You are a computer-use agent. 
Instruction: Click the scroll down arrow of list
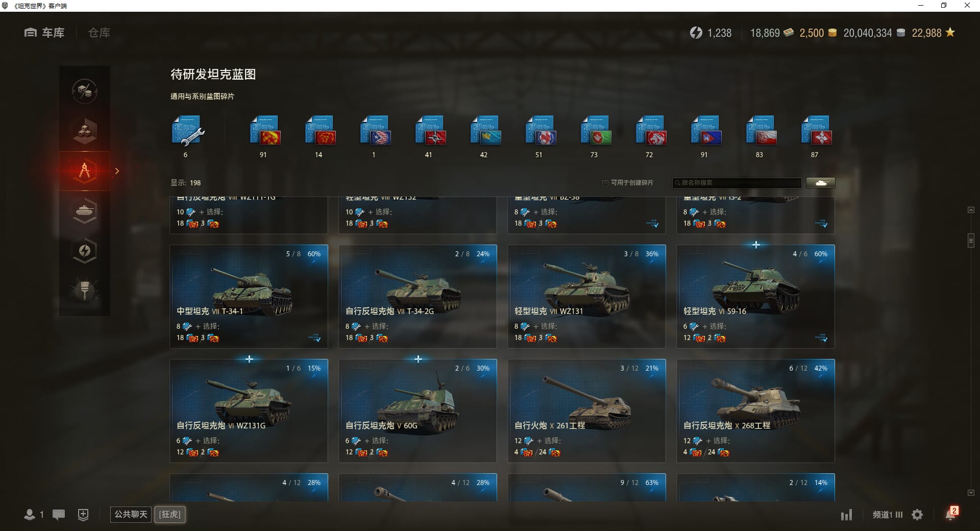(971, 493)
